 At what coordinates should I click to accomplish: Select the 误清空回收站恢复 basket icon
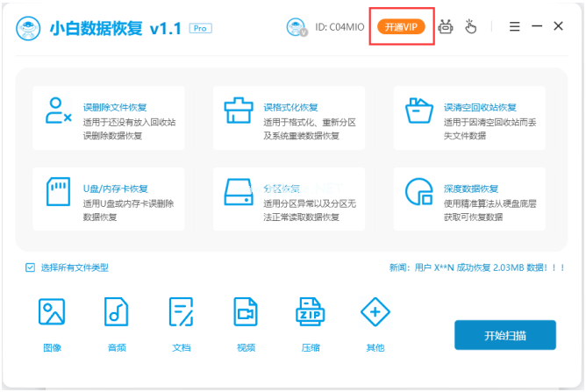(x=419, y=110)
